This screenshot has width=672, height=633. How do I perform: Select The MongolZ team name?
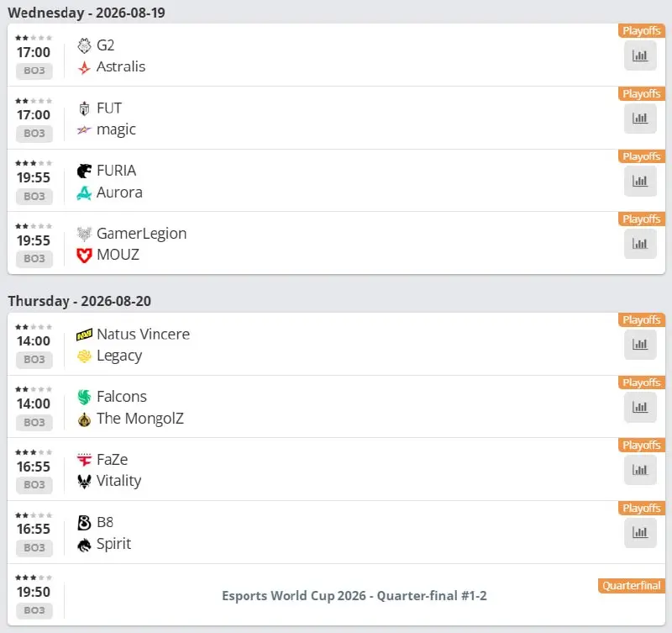pyautogui.click(x=140, y=419)
